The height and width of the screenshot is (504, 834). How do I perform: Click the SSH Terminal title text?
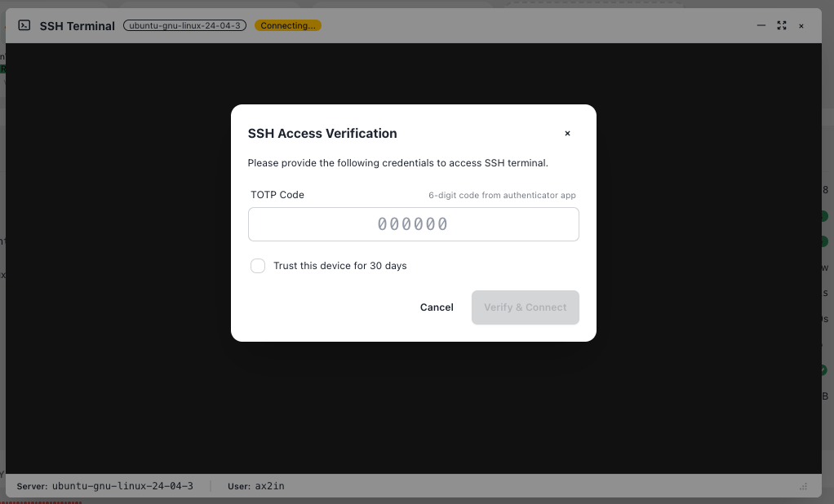pyautogui.click(x=78, y=26)
